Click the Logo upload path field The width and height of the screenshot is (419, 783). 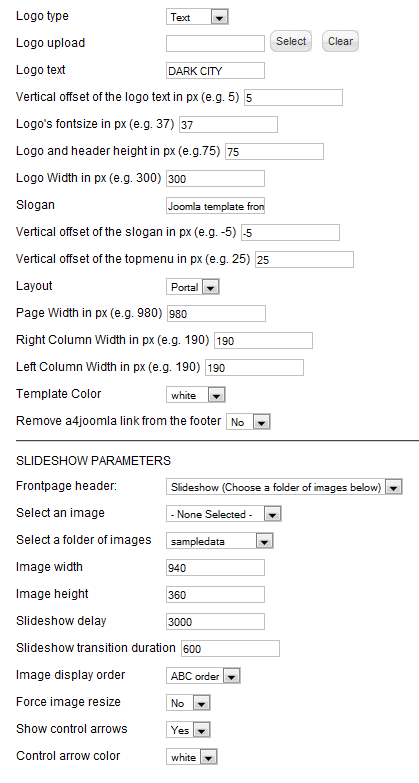coord(215,43)
